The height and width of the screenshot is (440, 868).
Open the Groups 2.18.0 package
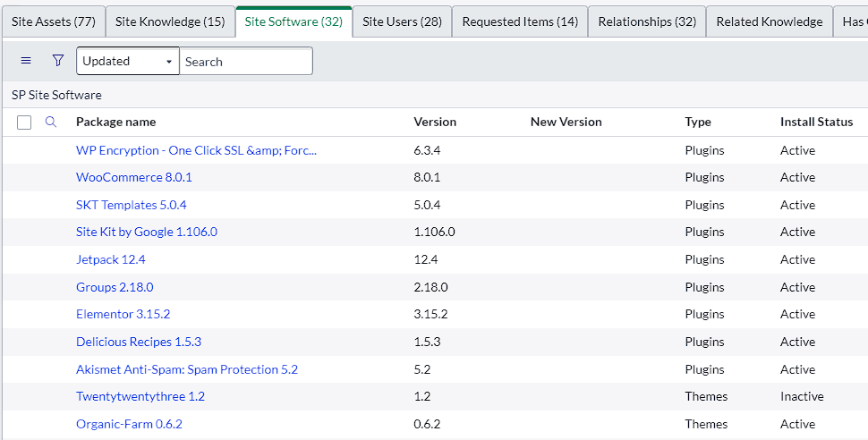(x=115, y=287)
